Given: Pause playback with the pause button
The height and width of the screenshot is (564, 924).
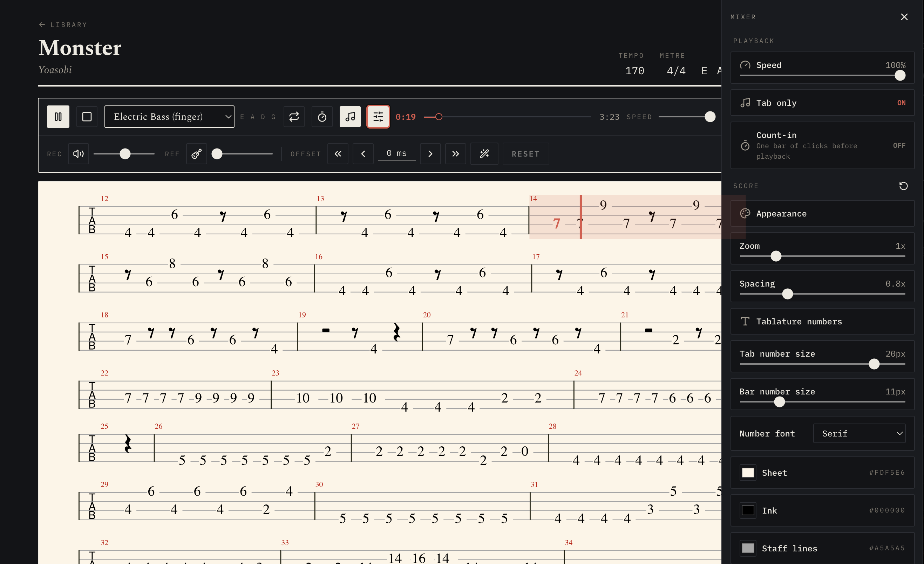Looking at the screenshot, I should click(x=58, y=117).
